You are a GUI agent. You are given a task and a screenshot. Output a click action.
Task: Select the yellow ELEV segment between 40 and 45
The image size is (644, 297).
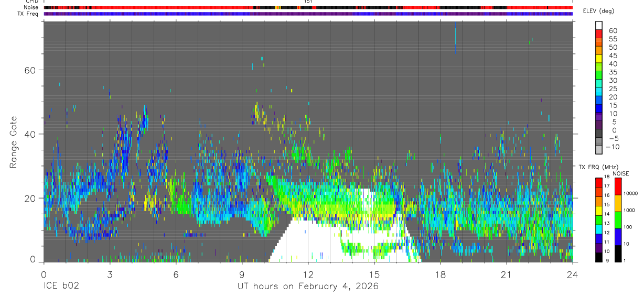tap(598, 60)
